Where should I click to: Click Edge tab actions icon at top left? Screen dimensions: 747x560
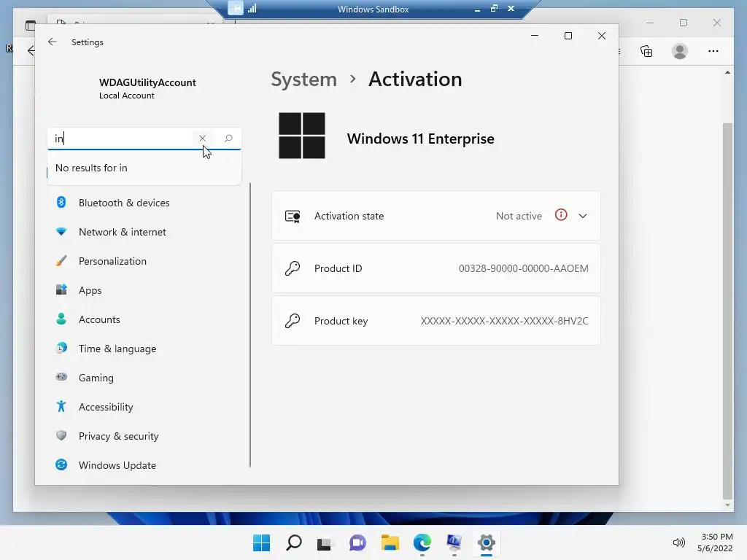[x=30, y=26]
